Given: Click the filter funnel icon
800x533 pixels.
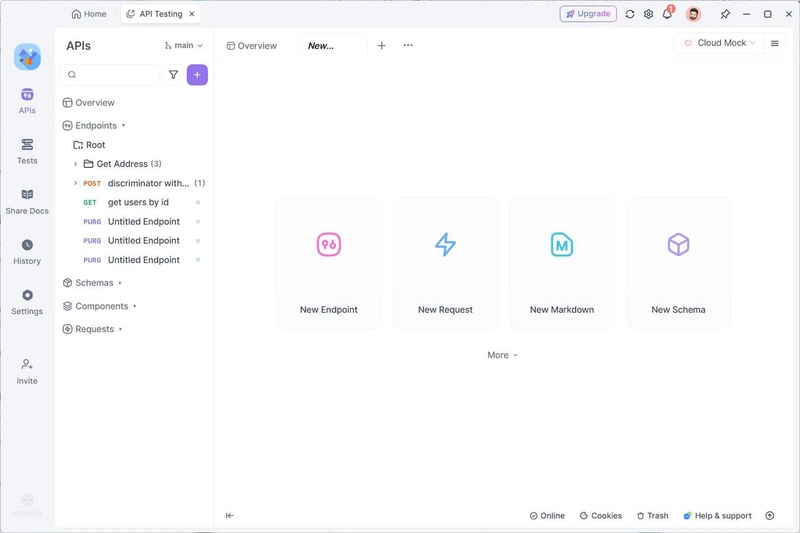Looking at the screenshot, I should (x=173, y=75).
